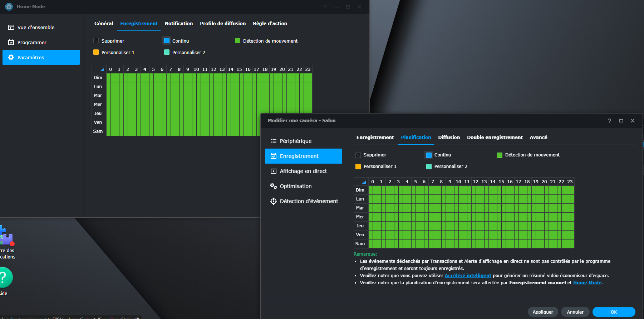
Task: Click select-all triangle in camera schedule grid
Action: click(364, 182)
